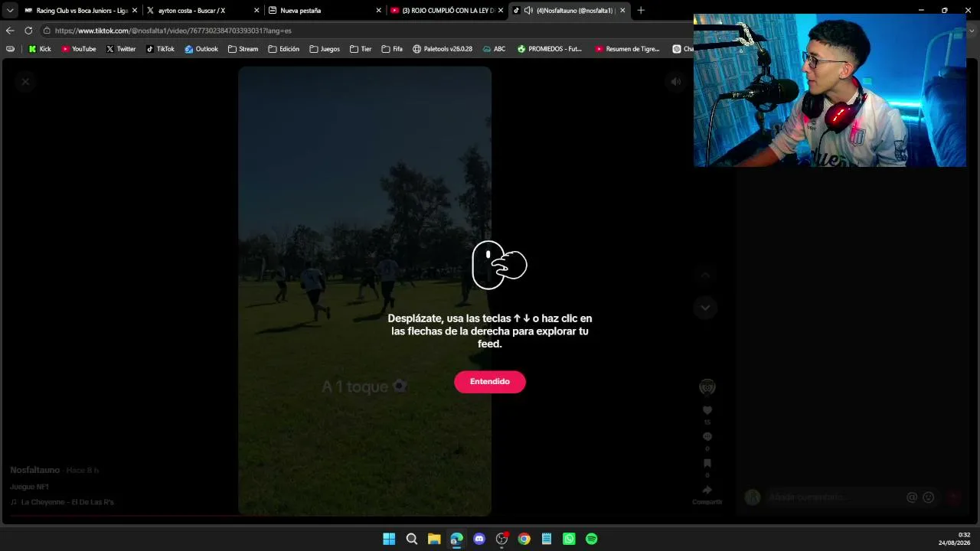Open Notepad from taskbar
The width and height of the screenshot is (980, 551).
547,539
